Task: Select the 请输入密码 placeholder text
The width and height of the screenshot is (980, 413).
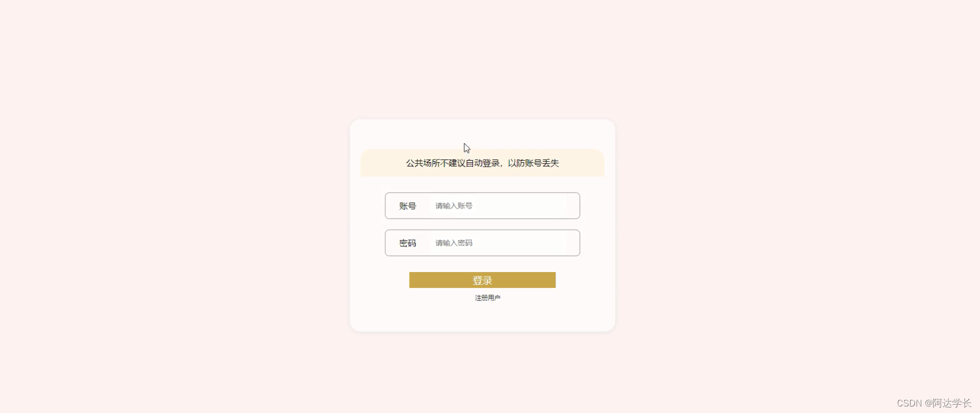Action: click(454, 243)
